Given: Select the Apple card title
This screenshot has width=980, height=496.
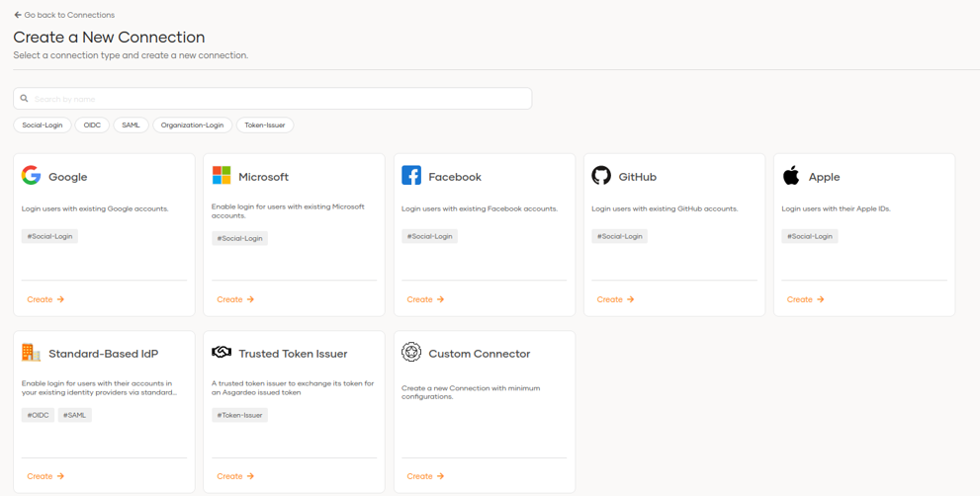Looking at the screenshot, I should pos(824,177).
